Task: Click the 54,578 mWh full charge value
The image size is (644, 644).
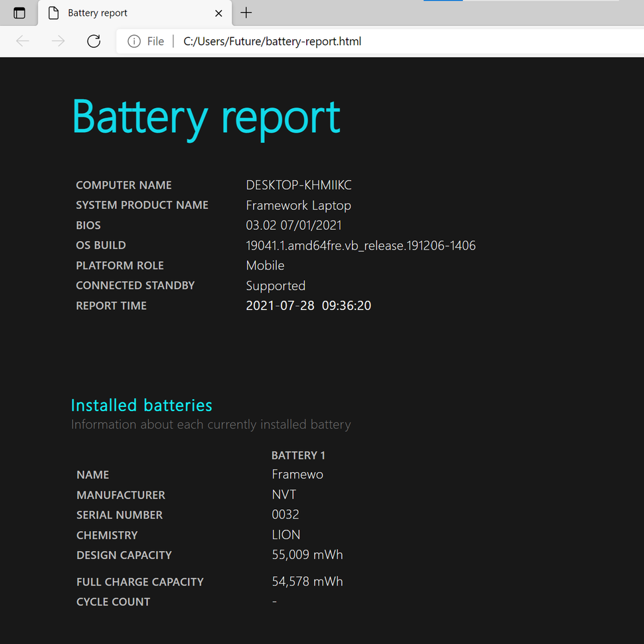Action: coord(307,581)
